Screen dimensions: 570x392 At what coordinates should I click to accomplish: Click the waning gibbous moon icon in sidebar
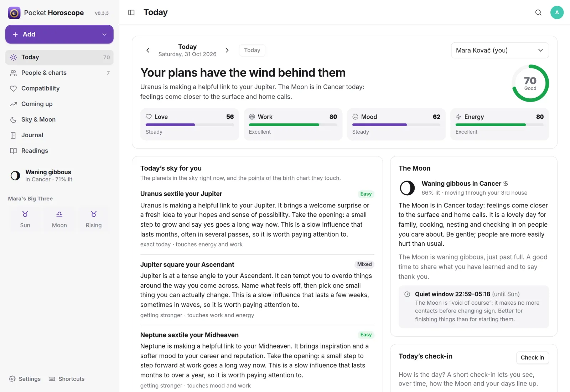coord(15,175)
